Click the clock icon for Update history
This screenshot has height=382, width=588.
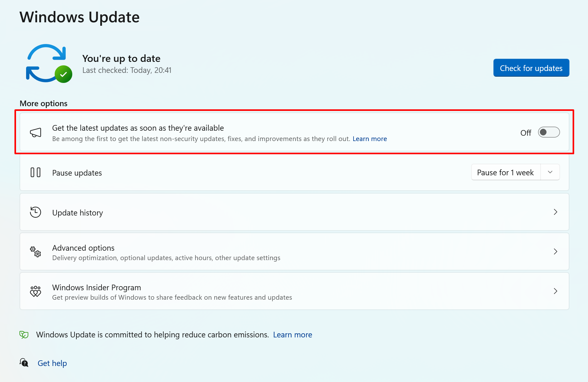click(x=36, y=212)
